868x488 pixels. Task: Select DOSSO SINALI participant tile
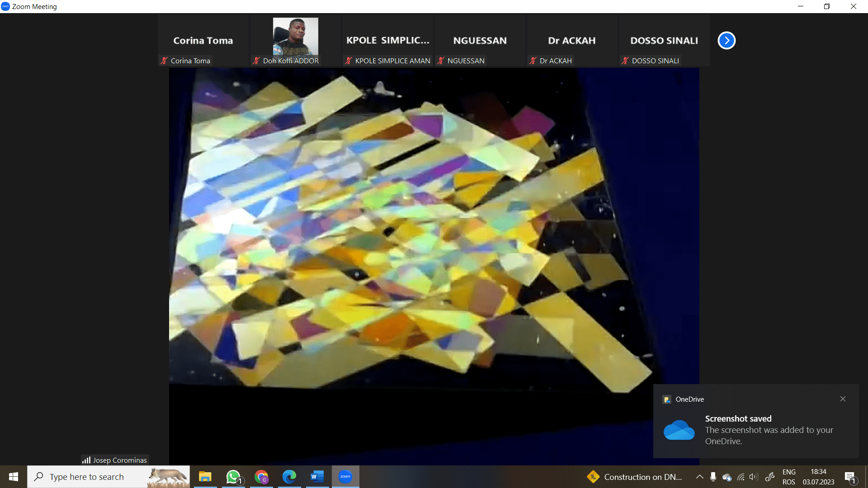[665, 40]
